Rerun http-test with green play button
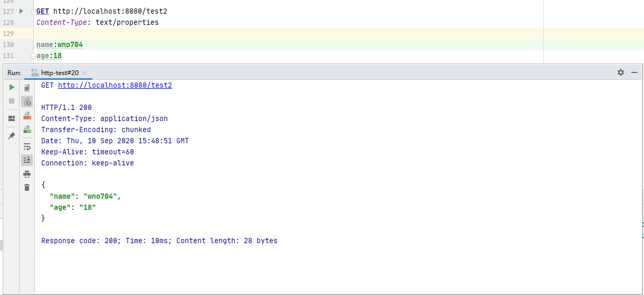The width and height of the screenshot is (644, 295). tap(12, 87)
